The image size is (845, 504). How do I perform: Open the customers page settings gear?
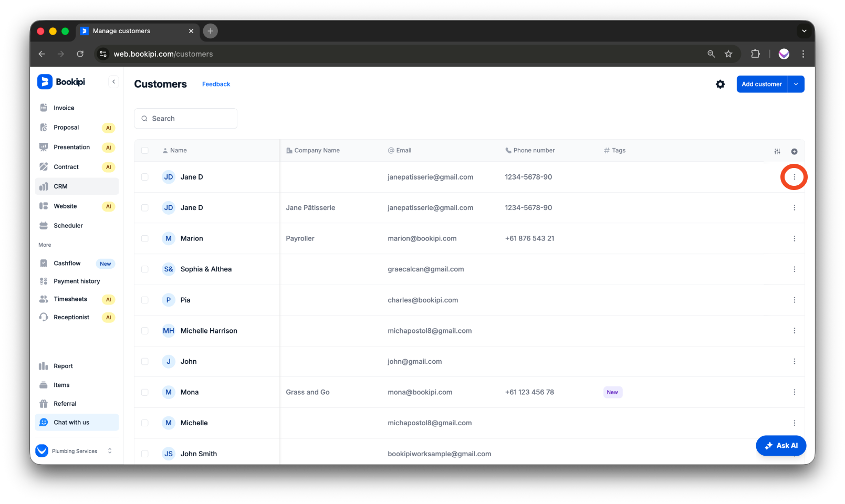coord(720,84)
